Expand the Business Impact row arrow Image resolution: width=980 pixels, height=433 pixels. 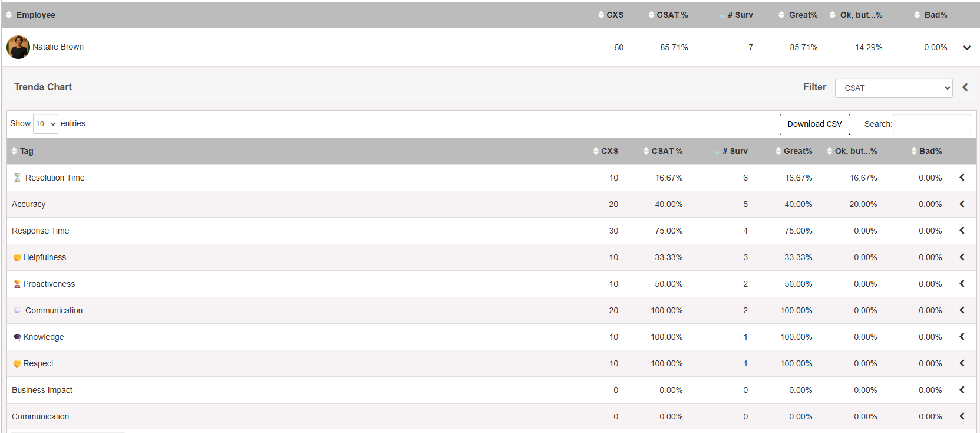[x=962, y=390]
